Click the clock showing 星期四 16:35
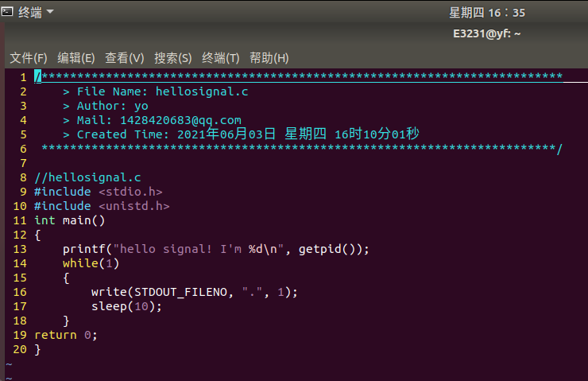This screenshot has height=381, width=588. (x=487, y=13)
